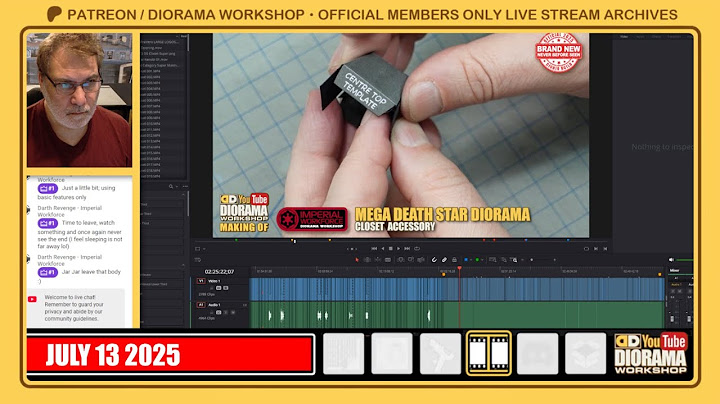The width and height of the screenshot is (720, 404).
Task: Open the media pool search magnifier
Action: coord(171,186)
